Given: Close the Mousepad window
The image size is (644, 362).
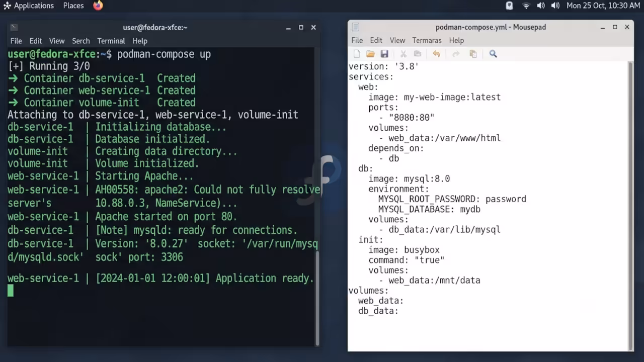Looking at the screenshot, I should click(627, 27).
